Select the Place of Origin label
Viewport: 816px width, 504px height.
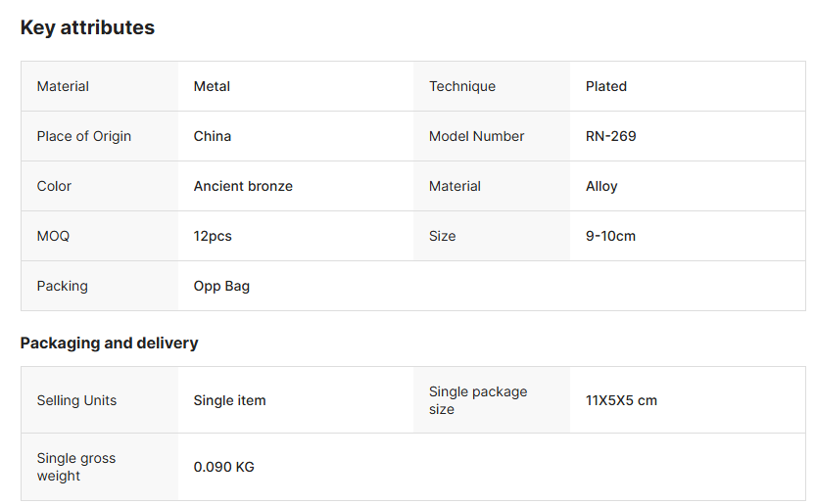tap(84, 136)
